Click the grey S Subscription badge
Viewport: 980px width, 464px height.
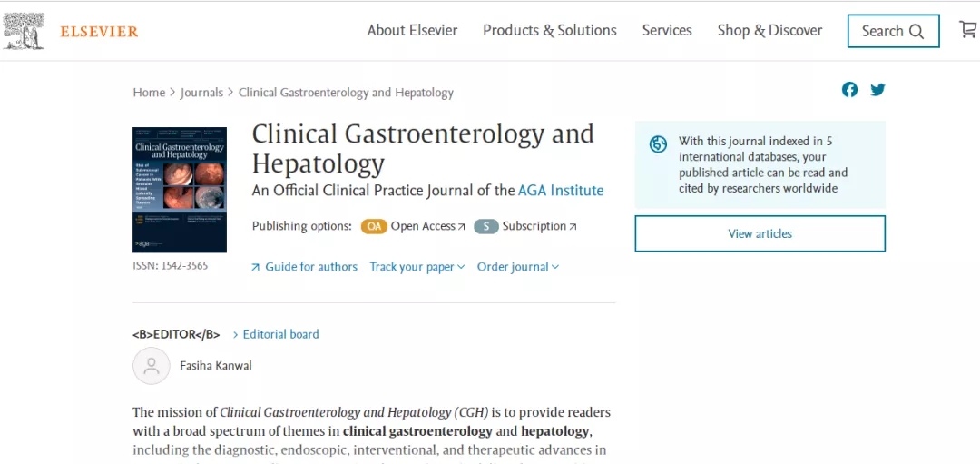click(x=486, y=226)
